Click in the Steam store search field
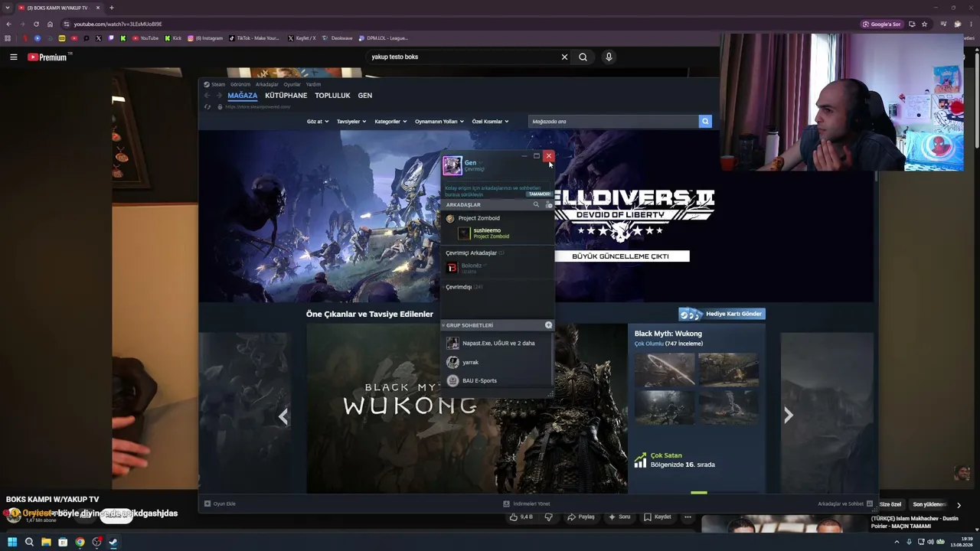 (x=613, y=122)
